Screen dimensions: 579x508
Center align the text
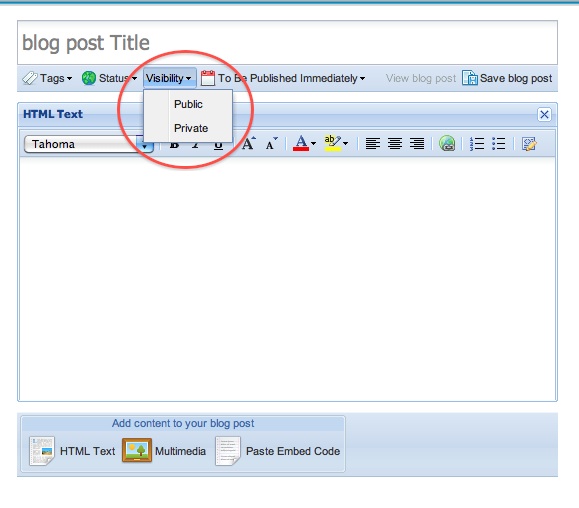[x=395, y=144]
